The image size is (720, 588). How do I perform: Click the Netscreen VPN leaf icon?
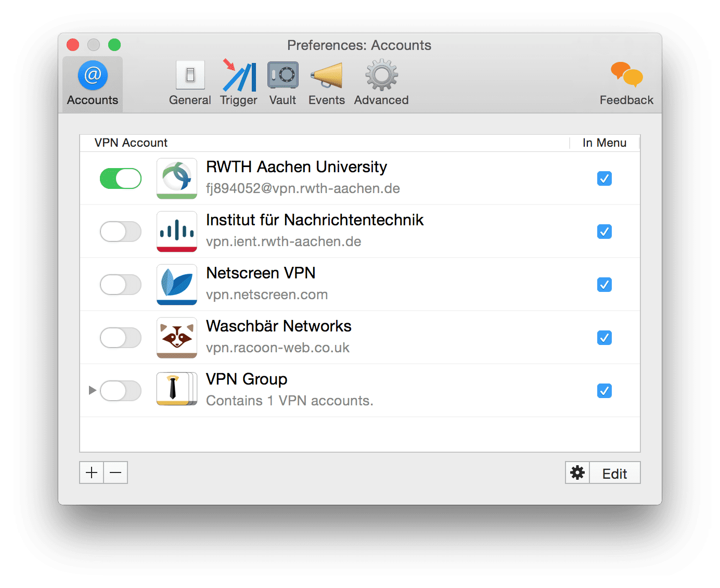[177, 285]
